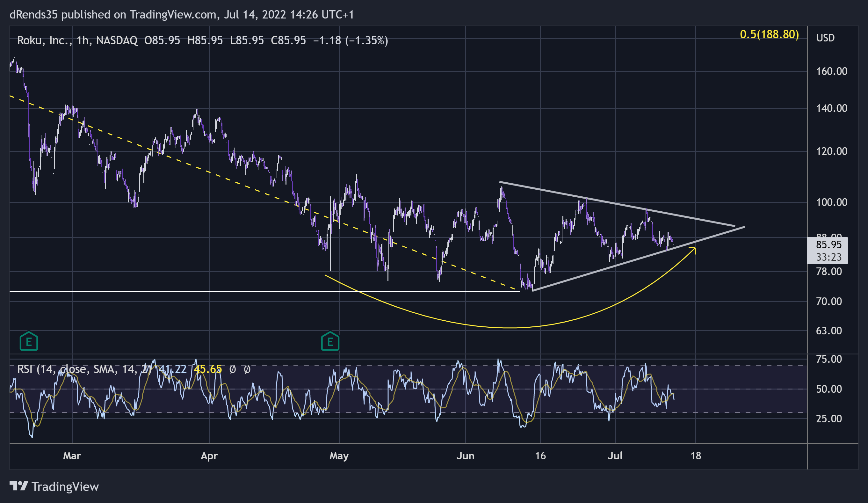Click the Mar date axis label
The height and width of the screenshot is (503, 868).
point(72,456)
